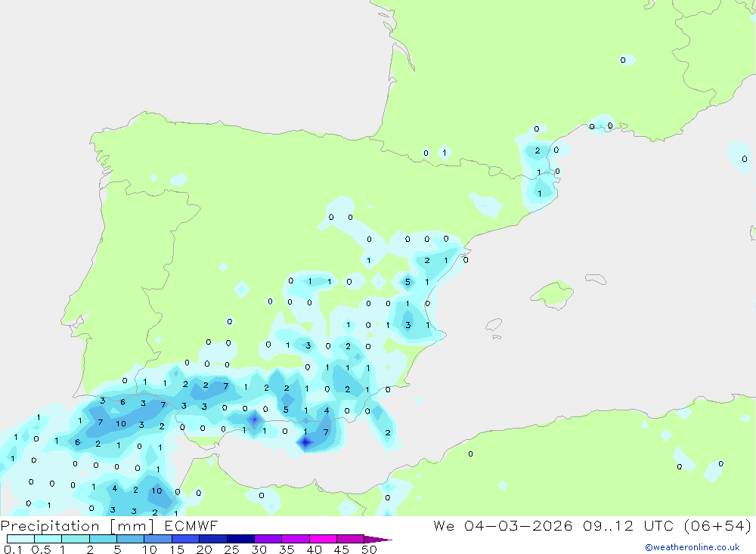Image resolution: width=756 pixels, height=554 pixels.
Task: Click the 45–50 mm legend swatch
Action: point(351,539)
